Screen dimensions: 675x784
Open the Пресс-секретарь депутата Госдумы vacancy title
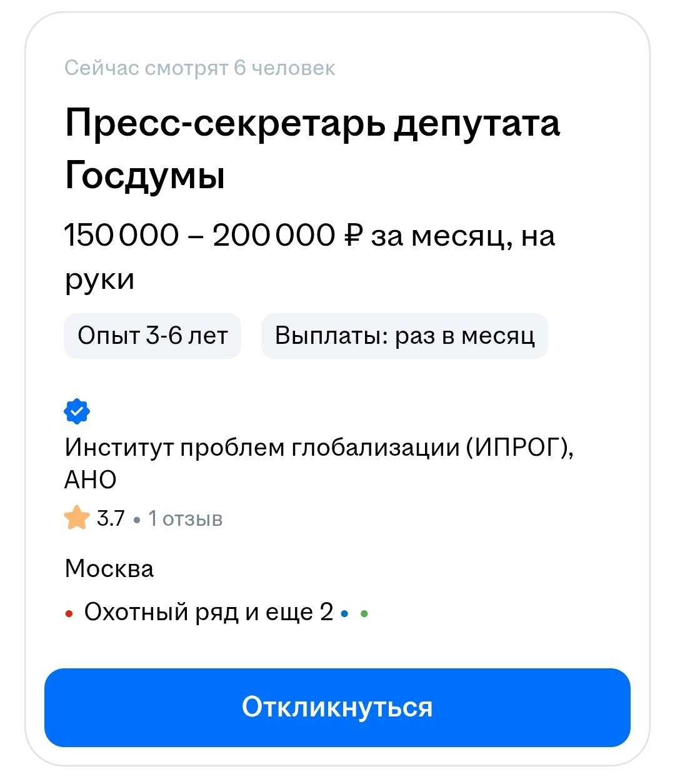[312, 149]
